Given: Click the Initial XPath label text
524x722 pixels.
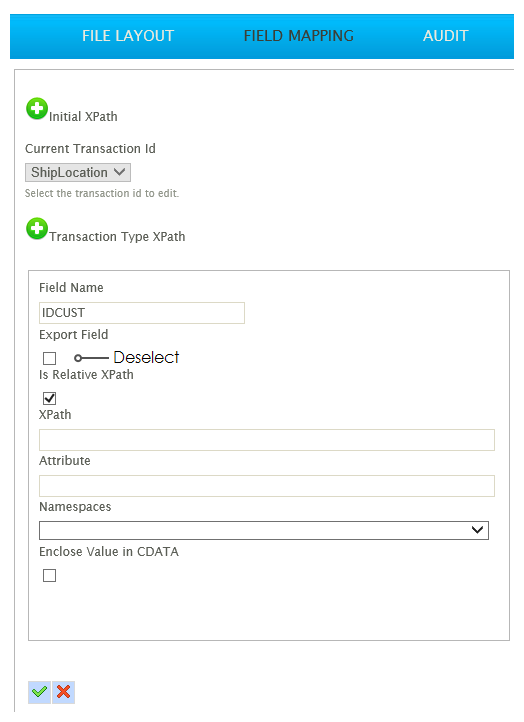Looking at the screenshot, I should point(83,117).
